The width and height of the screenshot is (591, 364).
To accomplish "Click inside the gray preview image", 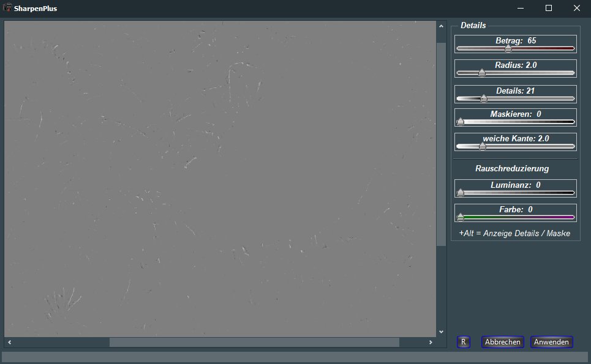I will [x=220, y=177].
